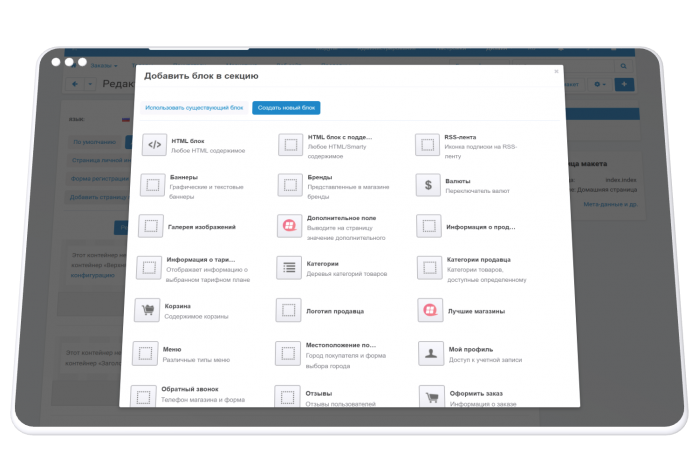
Task: Click the Обратный звонок title text
Action: point(190,389)
